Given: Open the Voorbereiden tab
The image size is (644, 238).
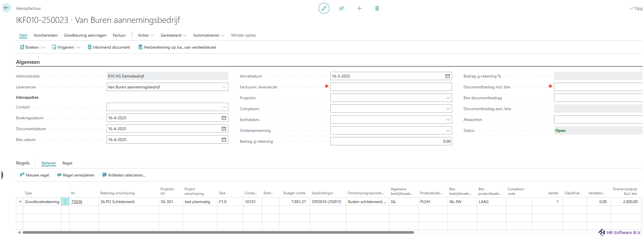Looking at the screenshot, I should [46, 35].
